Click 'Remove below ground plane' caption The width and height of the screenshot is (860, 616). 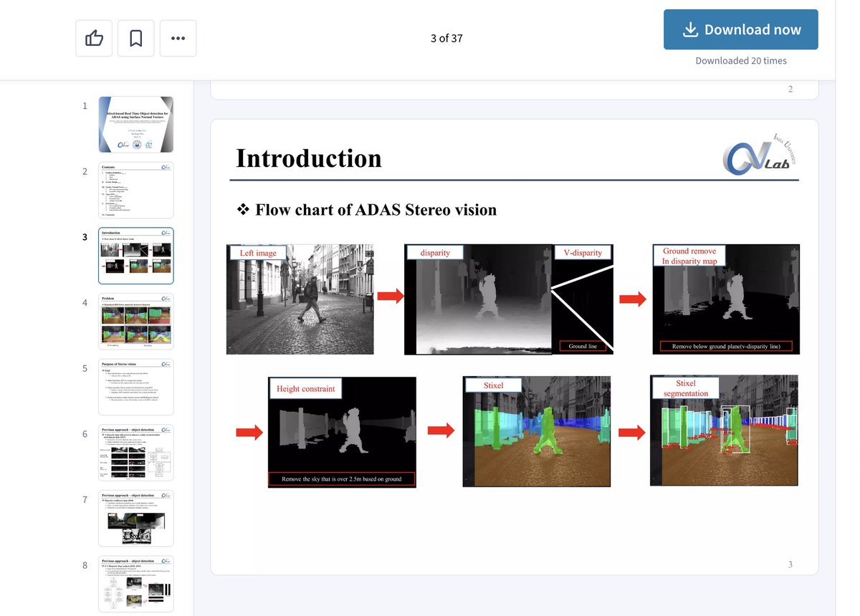click(x=725, y=346)
